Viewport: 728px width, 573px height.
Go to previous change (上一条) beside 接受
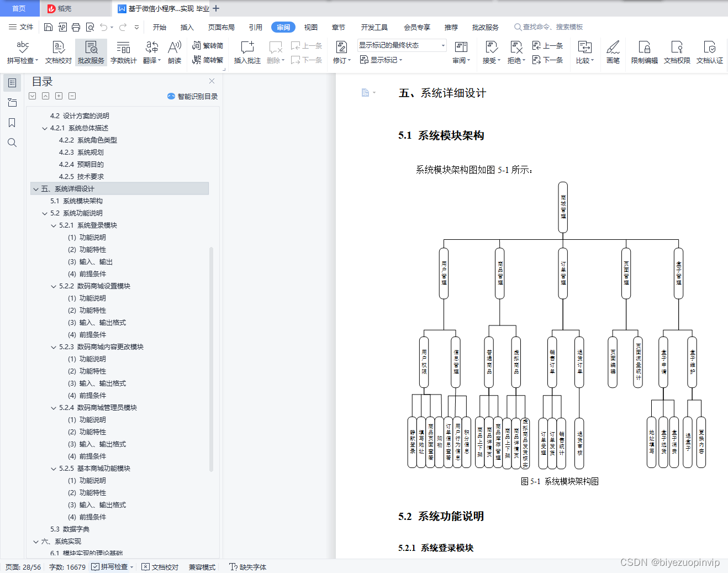(x=548, y=46)
